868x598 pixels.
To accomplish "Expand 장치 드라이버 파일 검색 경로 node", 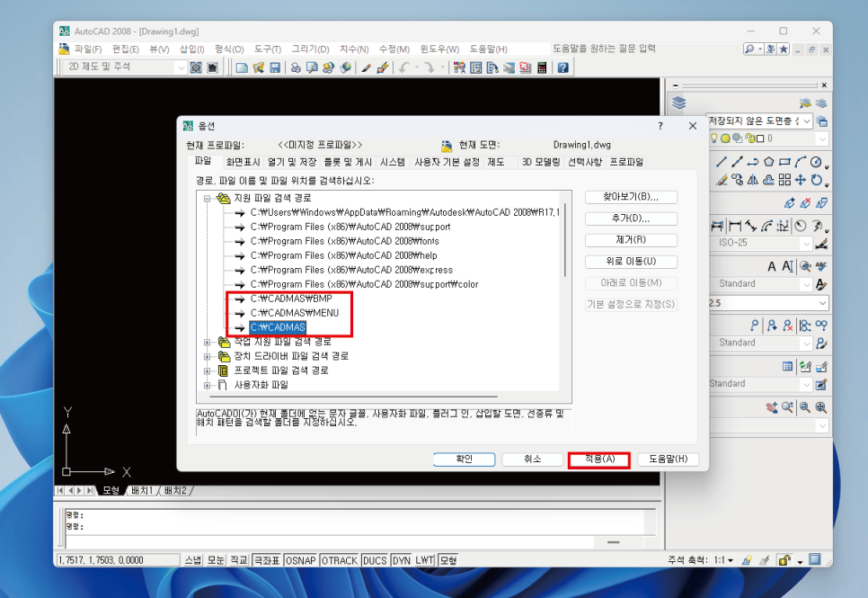I will tap(207, 356).
